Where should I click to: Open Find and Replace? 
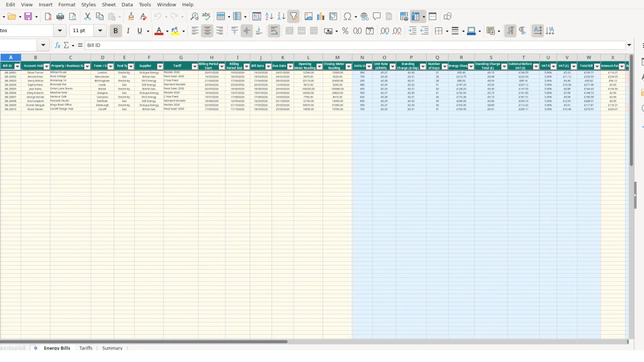click(x=194, y=17)
